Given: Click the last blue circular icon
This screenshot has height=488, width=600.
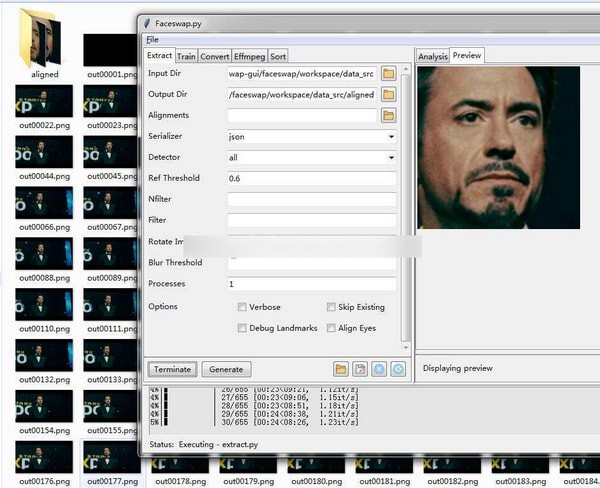Looking at the screenshot, I should (x=398, y=369).
